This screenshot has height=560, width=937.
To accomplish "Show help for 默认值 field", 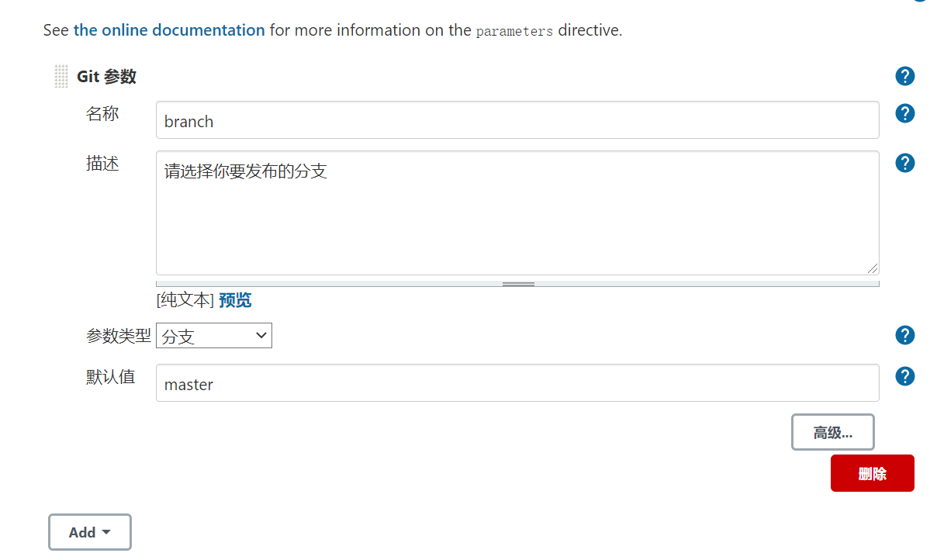I will coord(905,376).
